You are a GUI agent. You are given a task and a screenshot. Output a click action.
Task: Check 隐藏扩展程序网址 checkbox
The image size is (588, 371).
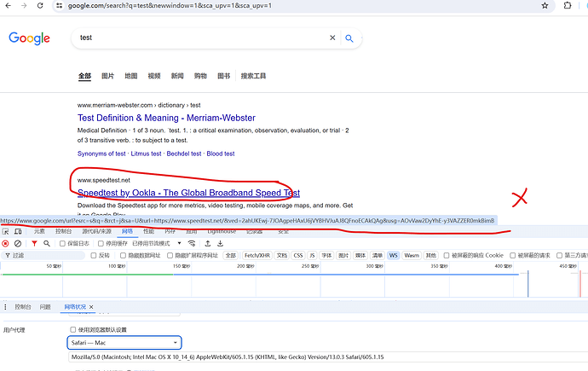170,256
